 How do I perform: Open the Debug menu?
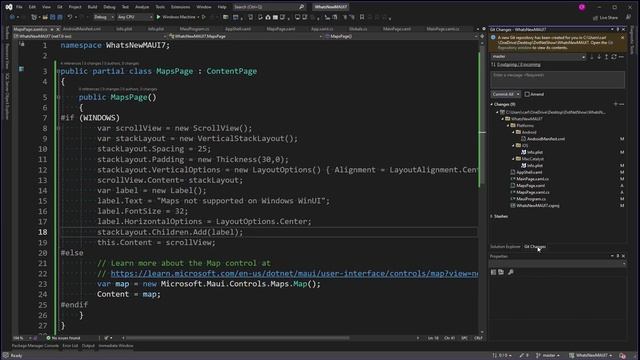coord(109,7)
